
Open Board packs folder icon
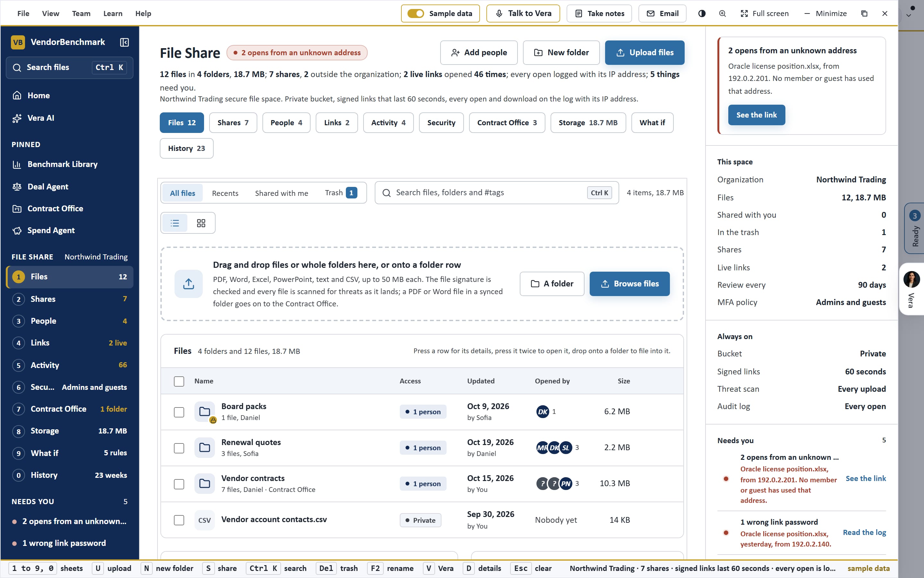tap(205, 412)
